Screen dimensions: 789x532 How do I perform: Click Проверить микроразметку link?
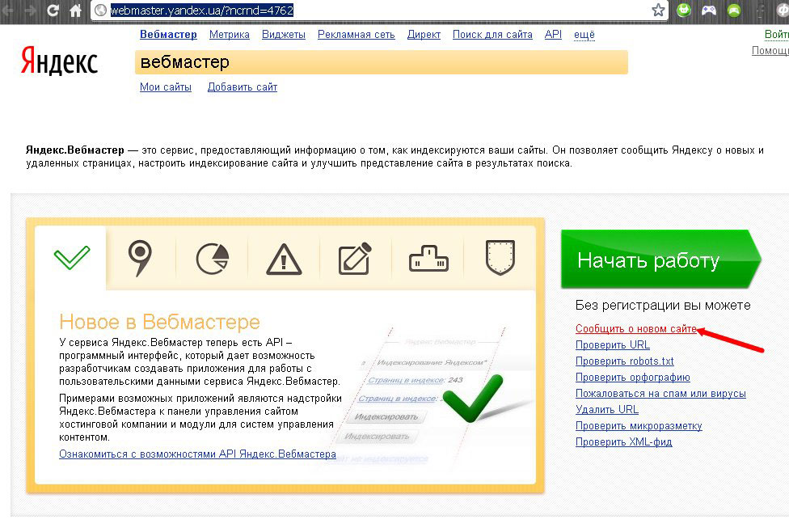[x=639, y=425]
